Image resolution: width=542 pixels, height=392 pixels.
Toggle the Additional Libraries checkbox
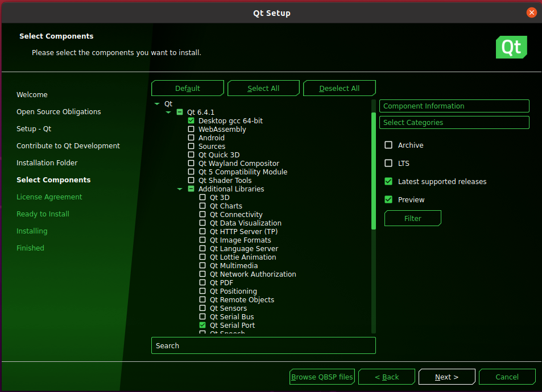pos(191,189)
